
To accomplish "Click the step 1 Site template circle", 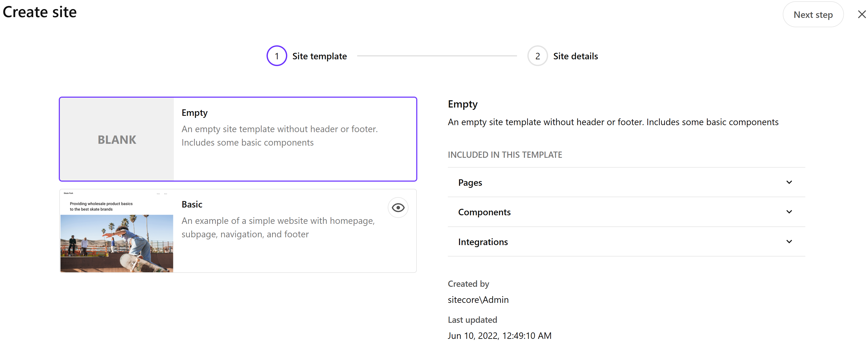I will click(276, 56).
